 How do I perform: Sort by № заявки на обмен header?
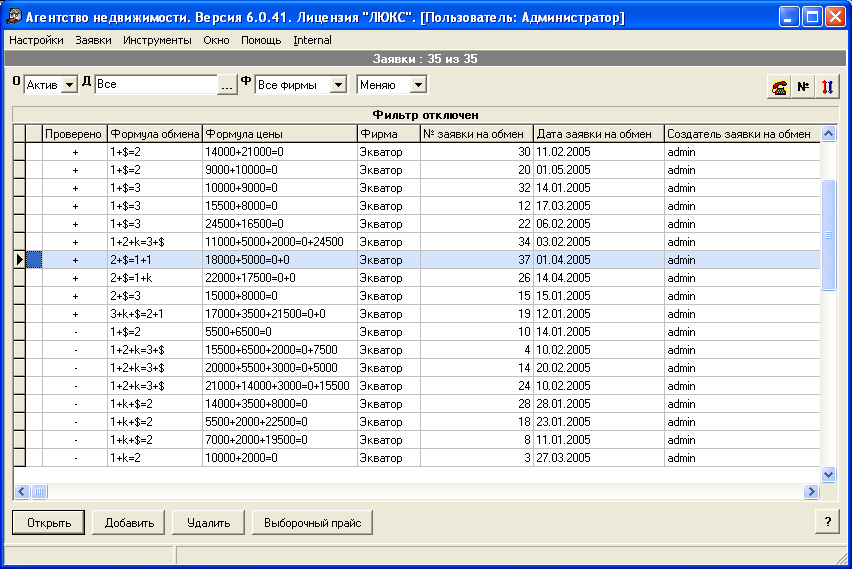477,134
